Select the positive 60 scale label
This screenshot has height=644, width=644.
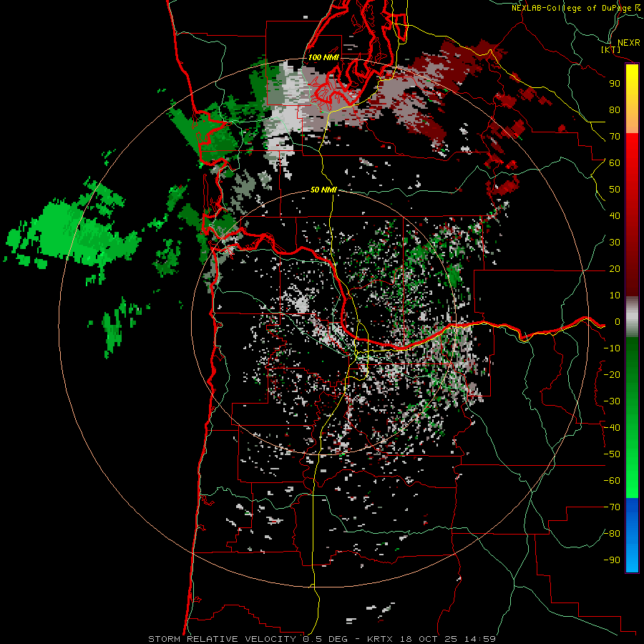[615, 162]
